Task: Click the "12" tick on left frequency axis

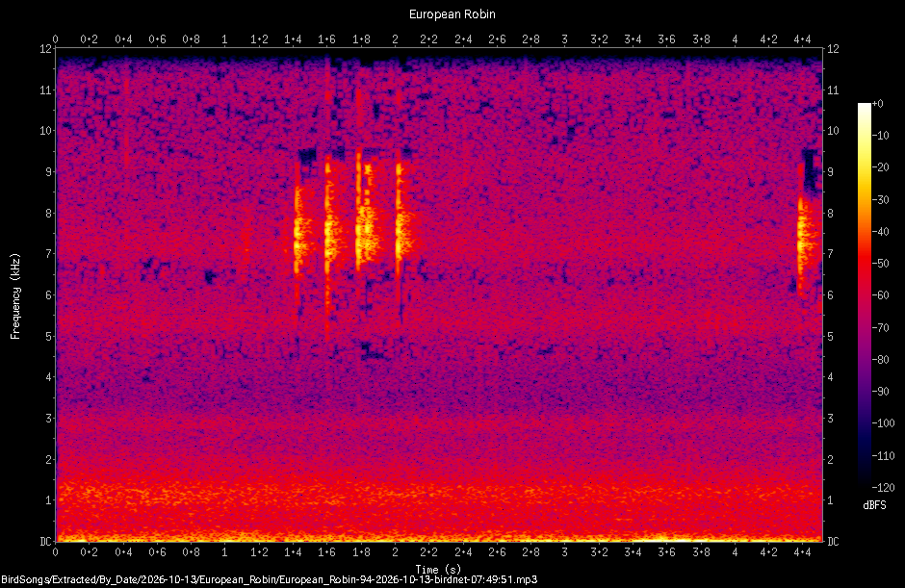Action: (45, 49)
